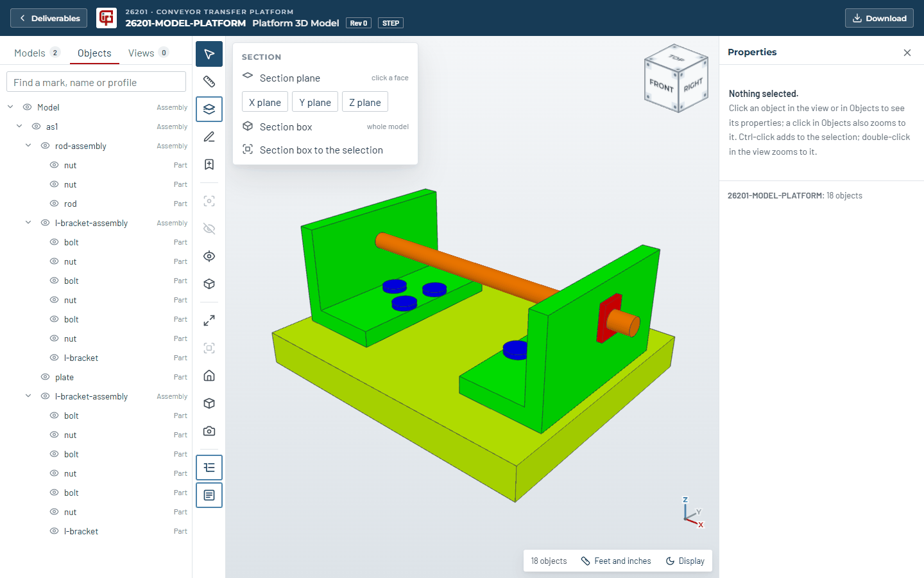This screenshot has width=924, height=578.
Task: Toggle the properties panel icon
Action: (209, 495)
